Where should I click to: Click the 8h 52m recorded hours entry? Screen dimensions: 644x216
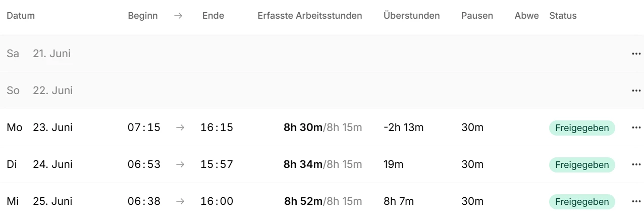tap(303, 201)
